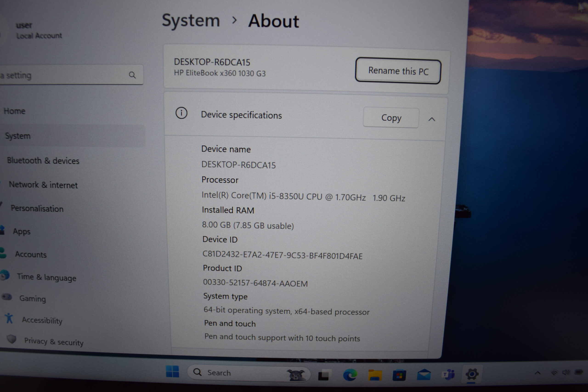The width and height of the screenshot is (588, 392).
Task: Click the search highlight bear image
Action: click(296, 375)
